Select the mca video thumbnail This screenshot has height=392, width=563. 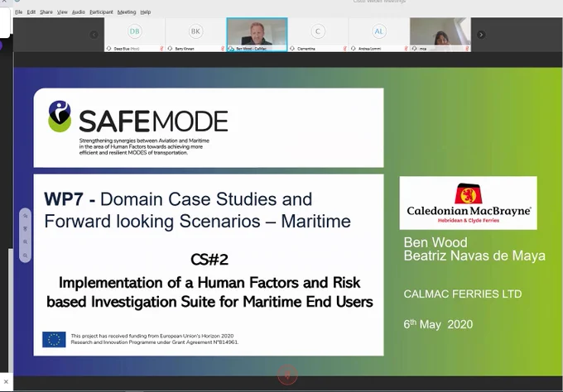coord(440,35)
